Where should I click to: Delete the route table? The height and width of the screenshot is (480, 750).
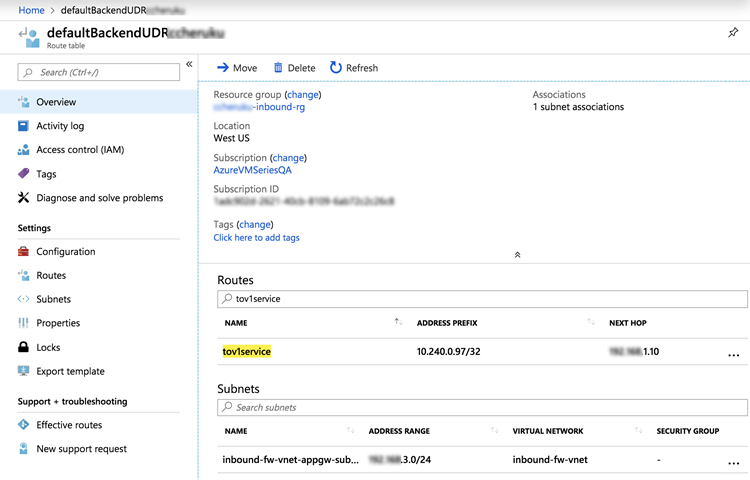[x=294, y=68]
